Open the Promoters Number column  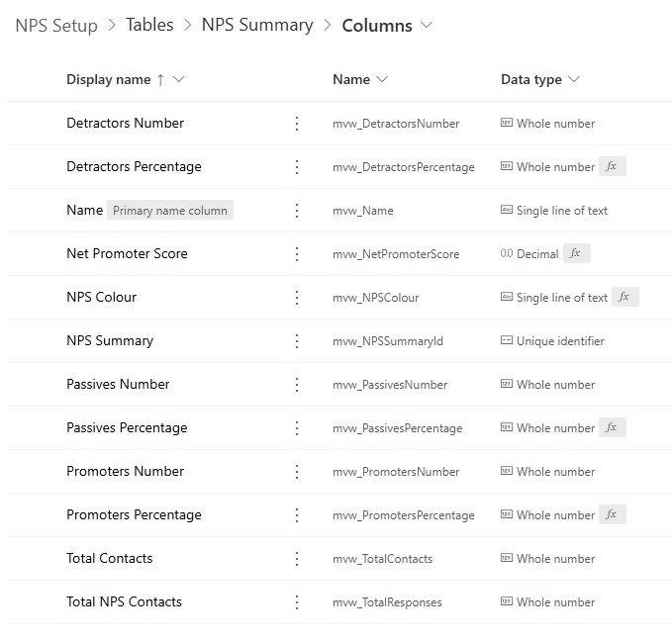(x=125, y=472)
